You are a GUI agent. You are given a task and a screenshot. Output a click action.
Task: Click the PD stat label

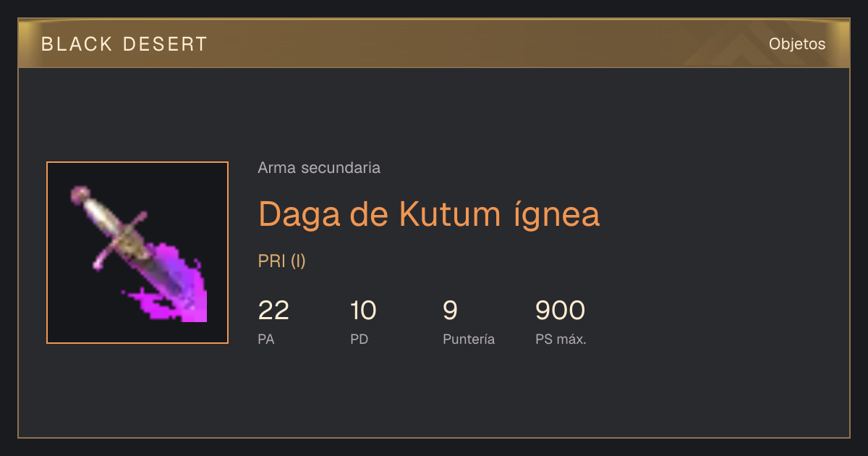coord(359,339)
